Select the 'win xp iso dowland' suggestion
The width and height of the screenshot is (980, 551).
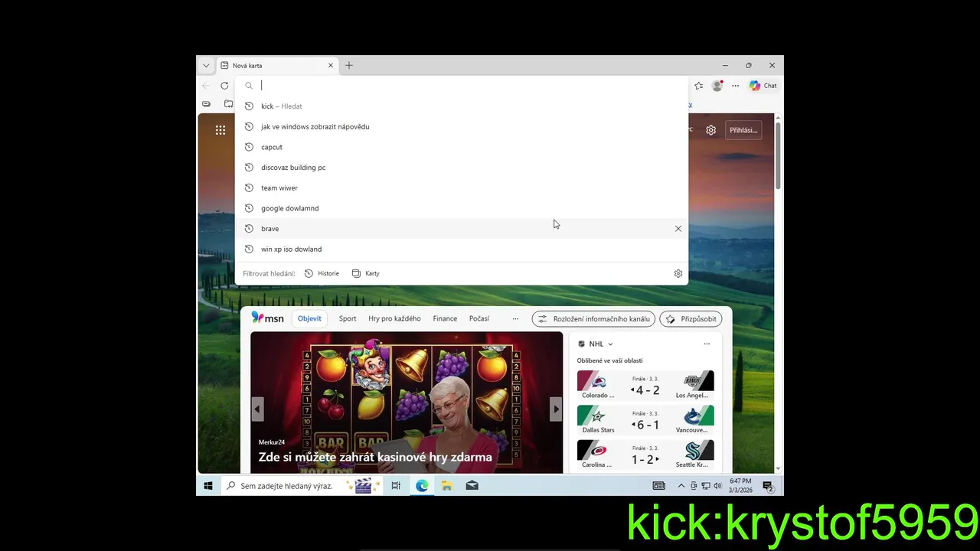click(462, 249)
